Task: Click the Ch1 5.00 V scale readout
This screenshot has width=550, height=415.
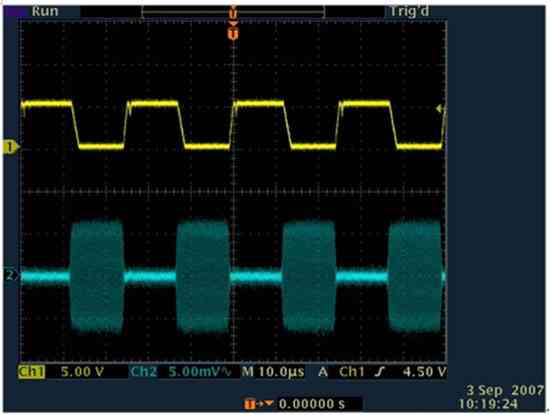Action: tap(82, 372)
